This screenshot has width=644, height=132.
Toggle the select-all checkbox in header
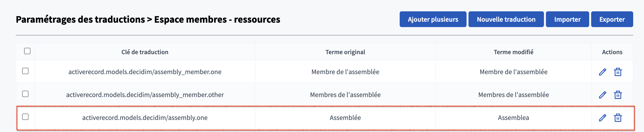pyautogui.click(x=27, y=51)
